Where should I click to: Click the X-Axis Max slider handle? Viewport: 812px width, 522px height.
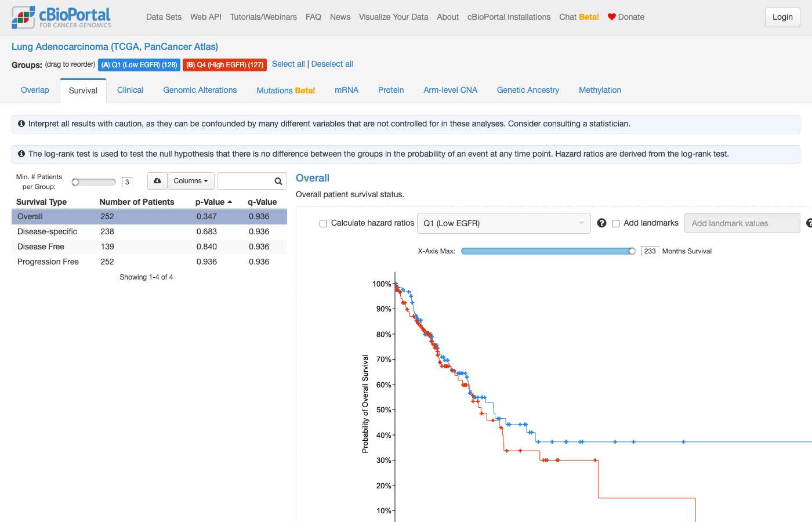632,251
